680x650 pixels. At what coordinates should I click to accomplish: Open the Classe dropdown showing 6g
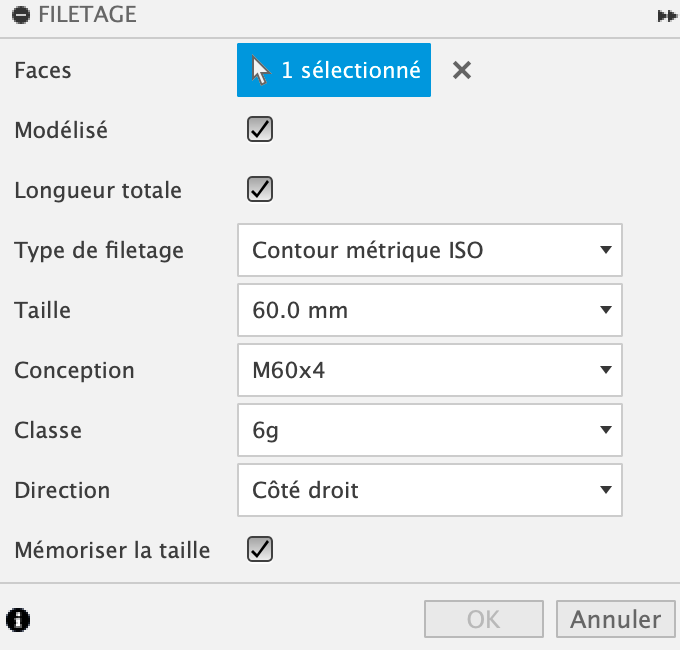[430, 430]
